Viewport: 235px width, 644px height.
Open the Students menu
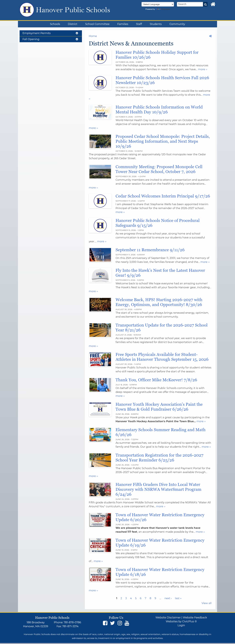[x=156, y=24]
